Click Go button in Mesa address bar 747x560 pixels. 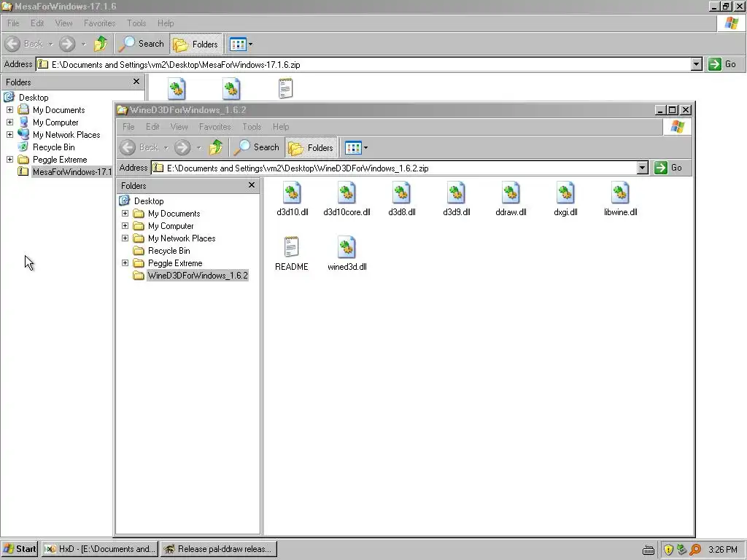click(x=721, y=64)
